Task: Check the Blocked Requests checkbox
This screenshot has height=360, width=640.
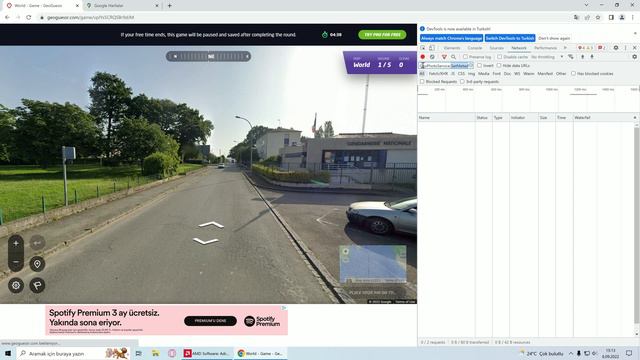Action: coord(422,82)
